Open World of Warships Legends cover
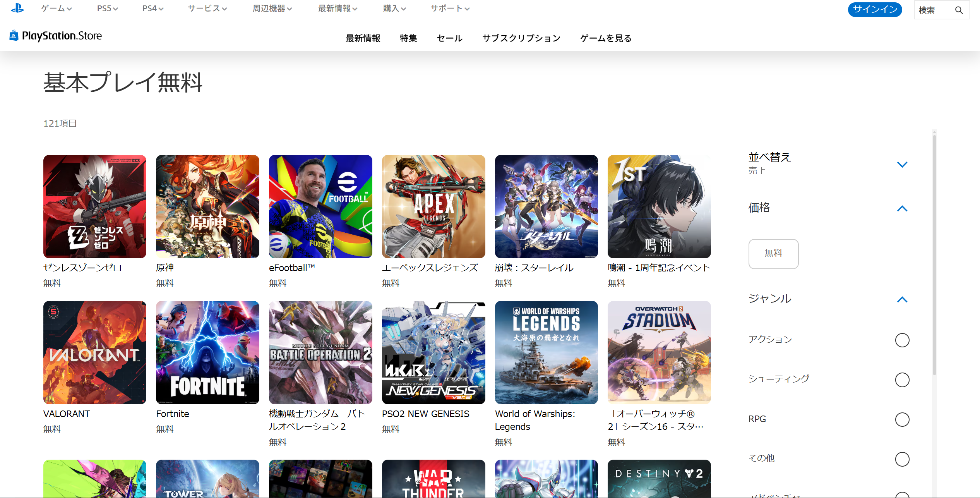980x498 pixels. point(547,352)
